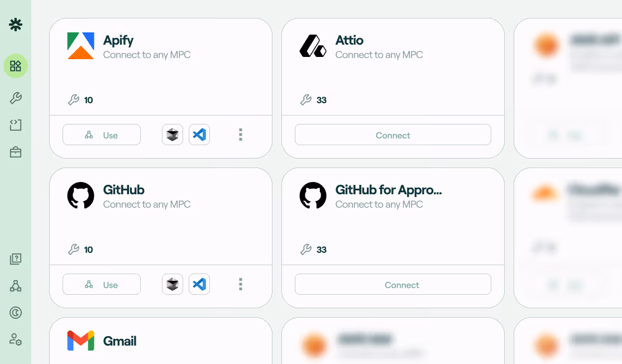Open the kebab menu on the Apify card
This screenshot has height=364, width=622.
click(x=241, y=135)
